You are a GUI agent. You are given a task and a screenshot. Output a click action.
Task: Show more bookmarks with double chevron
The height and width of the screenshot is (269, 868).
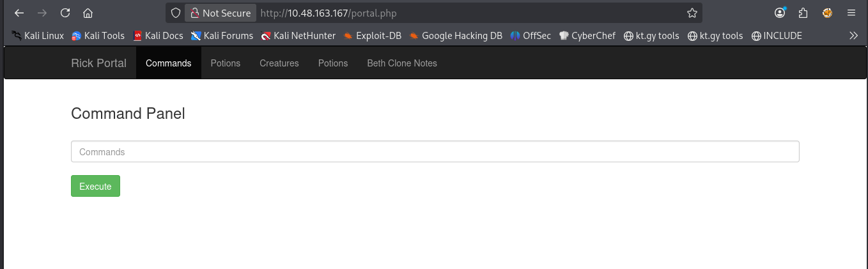(853, 36)
